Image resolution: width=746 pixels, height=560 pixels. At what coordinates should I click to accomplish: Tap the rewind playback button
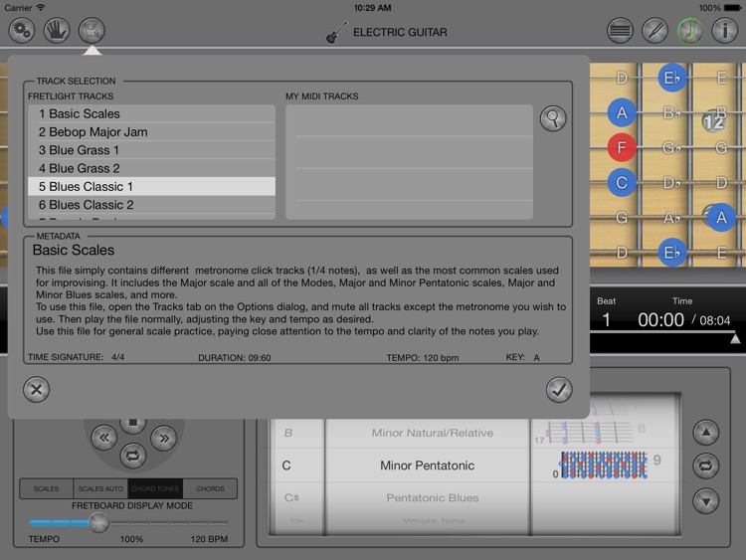pyautogui.click(x=104, y=438)
